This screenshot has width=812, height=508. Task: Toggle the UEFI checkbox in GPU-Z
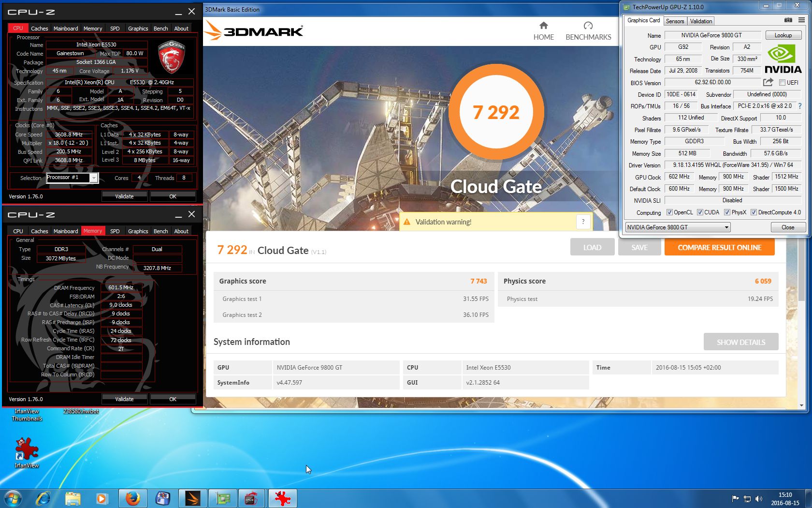(782, 83)
